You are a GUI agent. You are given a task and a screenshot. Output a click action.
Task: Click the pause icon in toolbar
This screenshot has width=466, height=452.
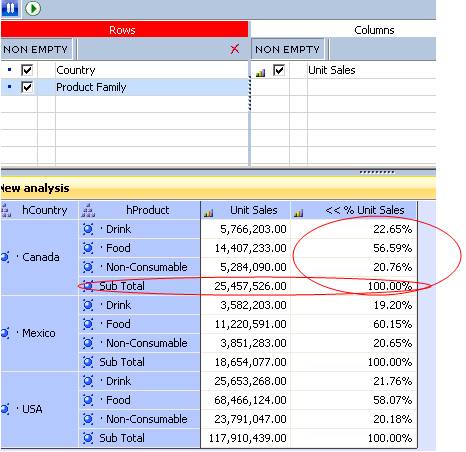click(10, 8)
